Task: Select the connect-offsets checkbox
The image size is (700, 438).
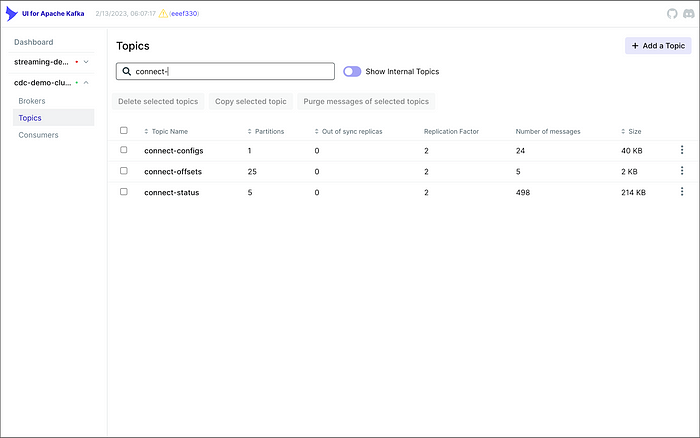Action: click(124, 171)
